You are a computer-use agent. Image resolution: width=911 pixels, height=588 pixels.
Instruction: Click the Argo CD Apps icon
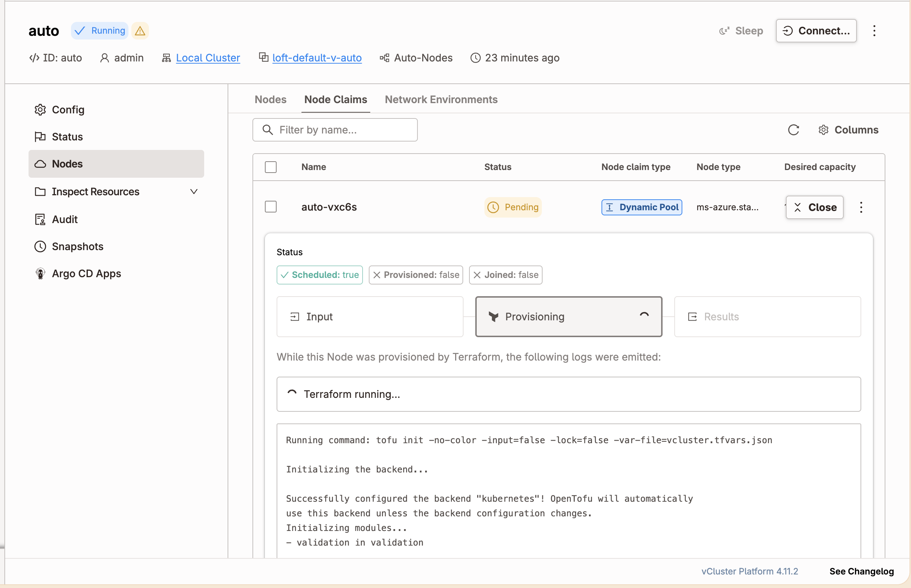pos(40,274)
